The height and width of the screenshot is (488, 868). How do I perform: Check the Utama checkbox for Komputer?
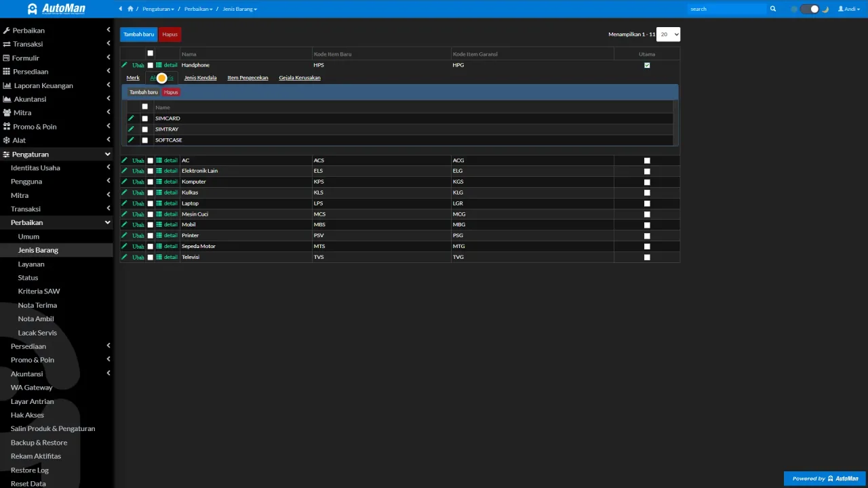647,182
